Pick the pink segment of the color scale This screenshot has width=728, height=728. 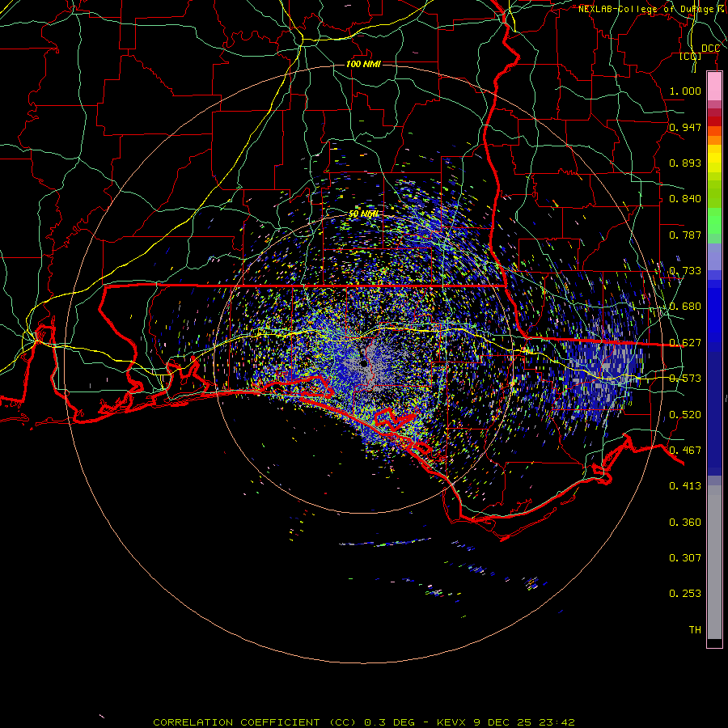[x=714, y=86]
